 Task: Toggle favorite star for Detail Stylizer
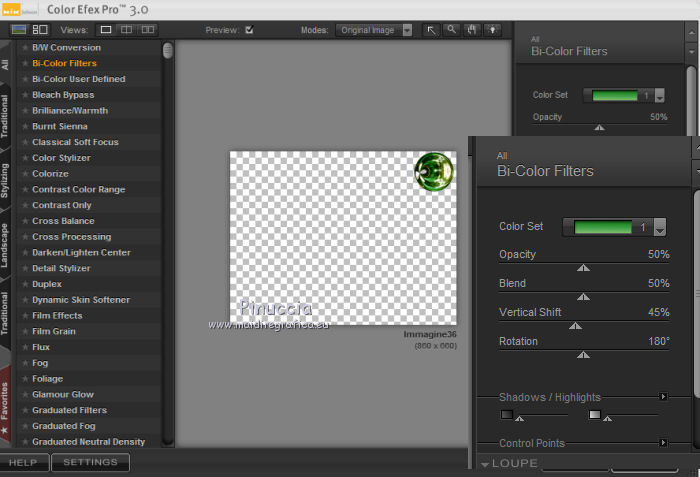[x=25, y=268]
